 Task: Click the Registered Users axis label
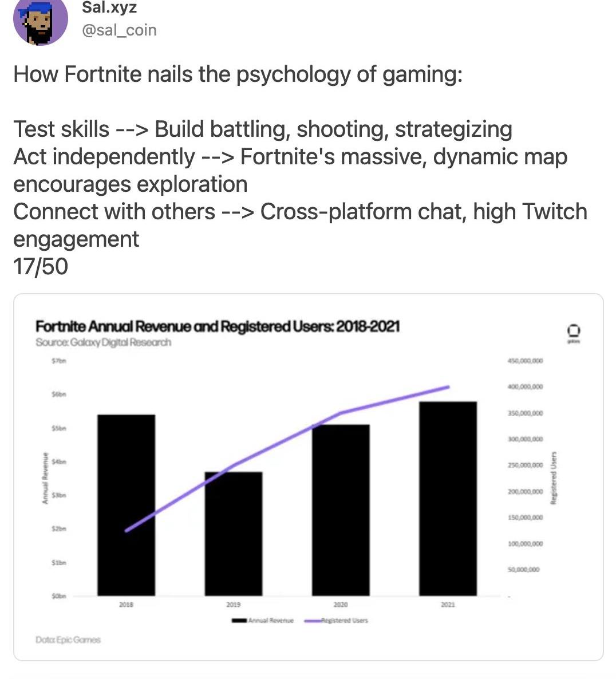click(553, 478)
